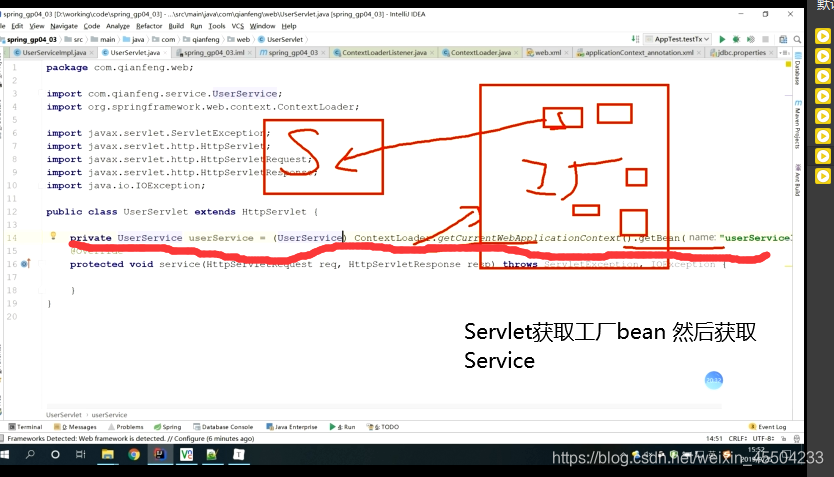Open the Windows Start menu
The image size is (834, 477).
5,455
